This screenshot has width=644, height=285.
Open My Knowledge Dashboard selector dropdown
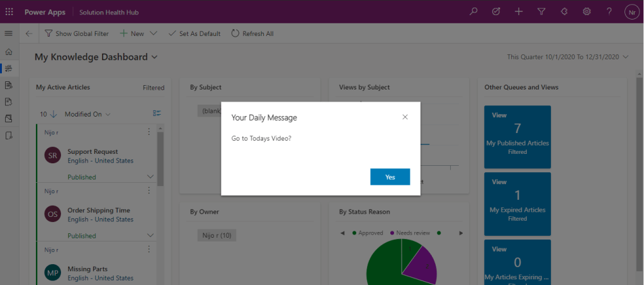click(x=154, y=57)
